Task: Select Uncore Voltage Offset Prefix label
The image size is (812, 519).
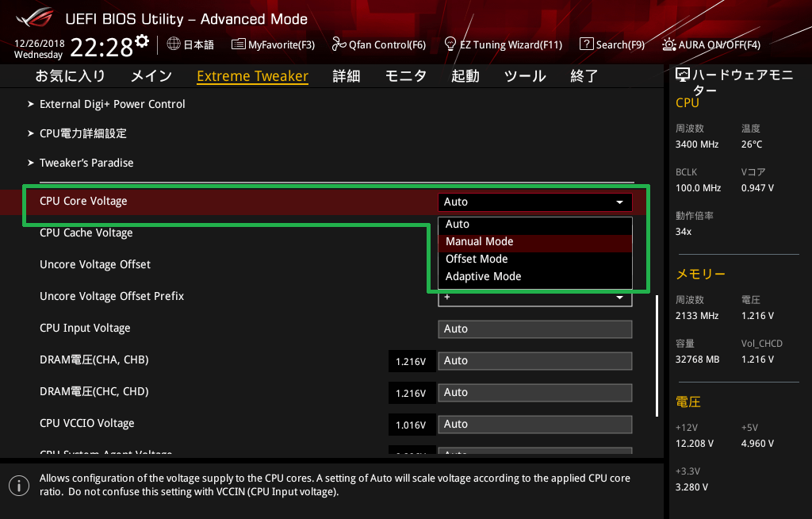Action: click(x=112, y=297)
